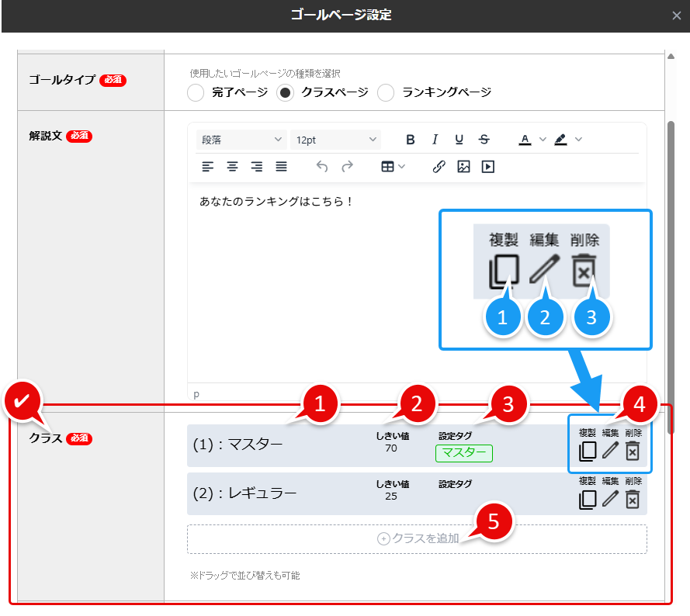The height and width of the screenshot is (616, 690).
Task: Choose the ランキングページ radio button
Action: (x=386, y=92)
